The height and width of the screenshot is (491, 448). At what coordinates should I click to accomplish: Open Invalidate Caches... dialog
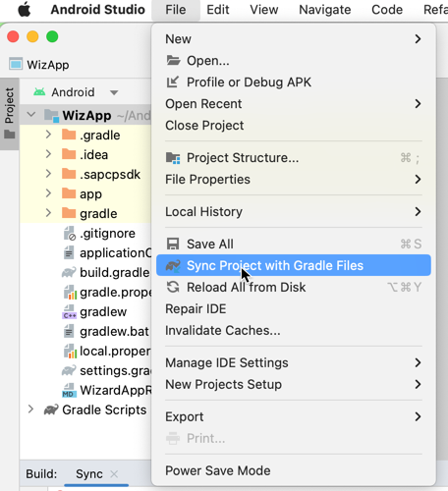pos(294,330)
